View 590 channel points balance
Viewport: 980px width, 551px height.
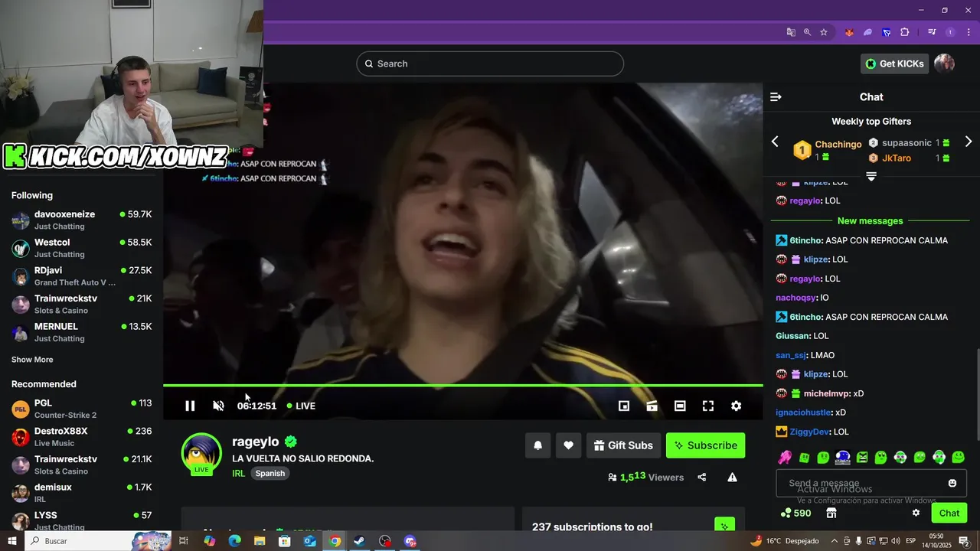795,514
